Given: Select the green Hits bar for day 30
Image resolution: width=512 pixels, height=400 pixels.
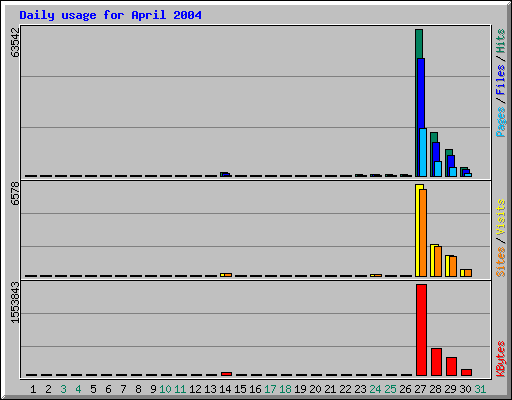Looking at the screenshot, I should pos(462,172).
